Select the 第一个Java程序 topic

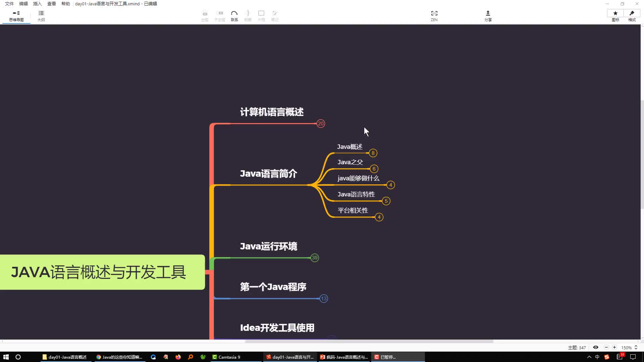(x=273, y=287)
